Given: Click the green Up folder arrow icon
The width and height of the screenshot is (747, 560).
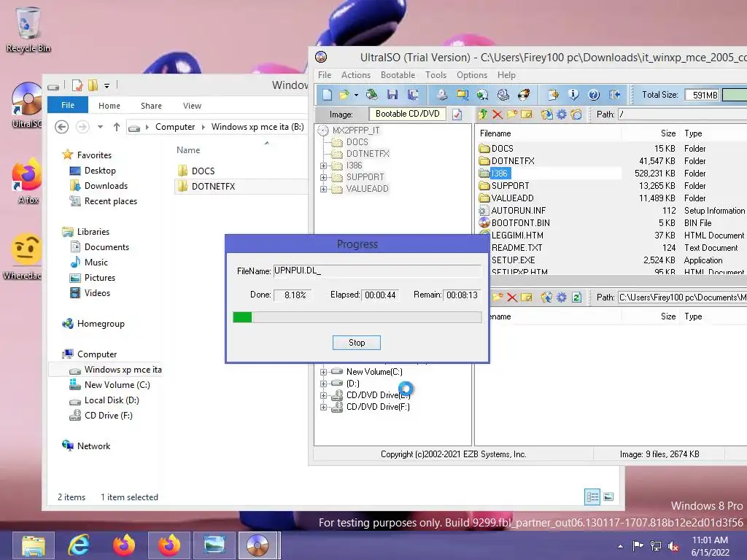Looking at the screenshot, I should pos(483,114).
